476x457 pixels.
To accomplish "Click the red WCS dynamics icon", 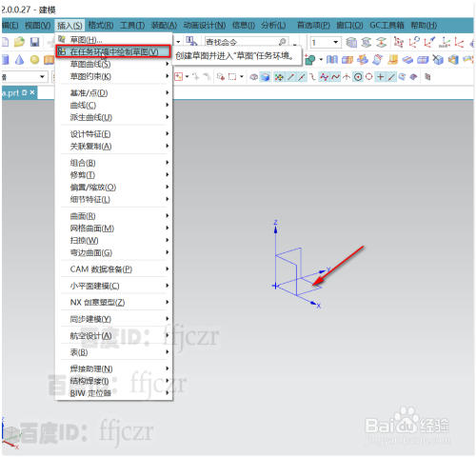I will (x=398, y=42).
